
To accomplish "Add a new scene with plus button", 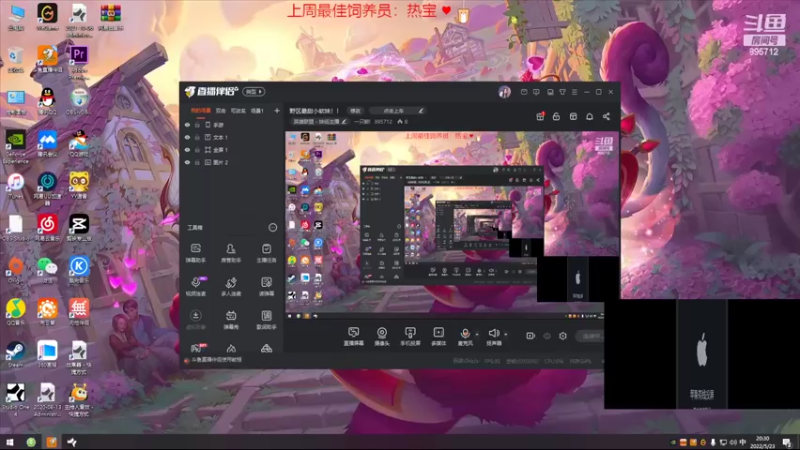I will point(277,111).
